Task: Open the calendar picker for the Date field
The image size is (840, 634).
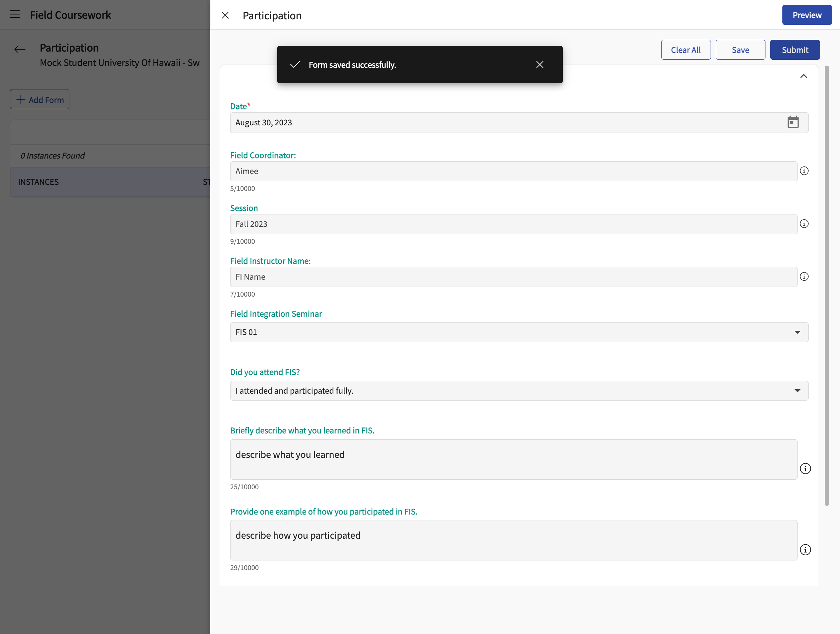Action: (x=793, y=122)
